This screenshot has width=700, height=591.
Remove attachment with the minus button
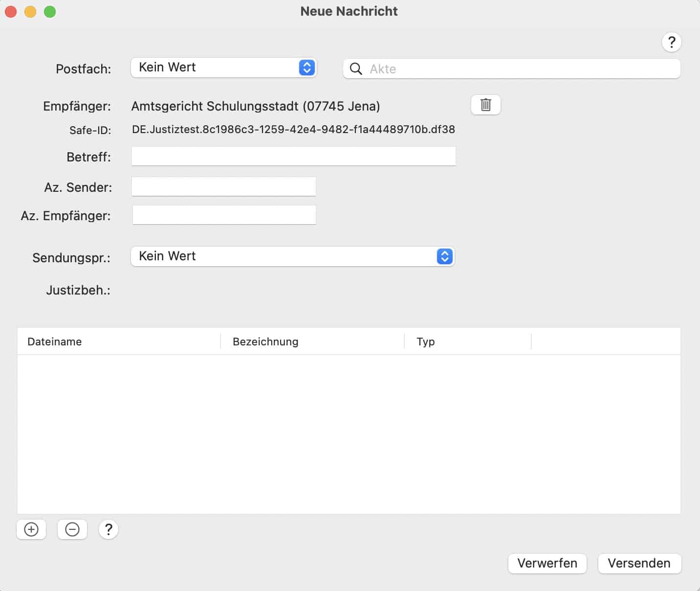click(72, 529)
